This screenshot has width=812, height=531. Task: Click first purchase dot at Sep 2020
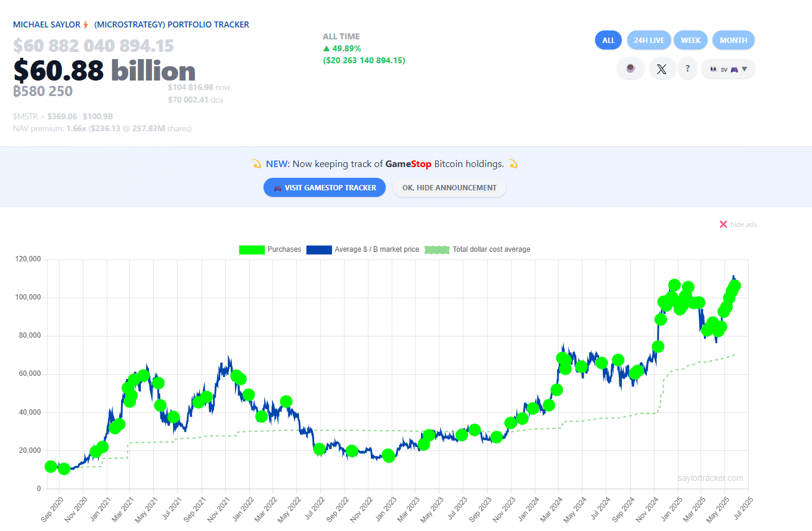pyautogui.click(x=51, y=467)
